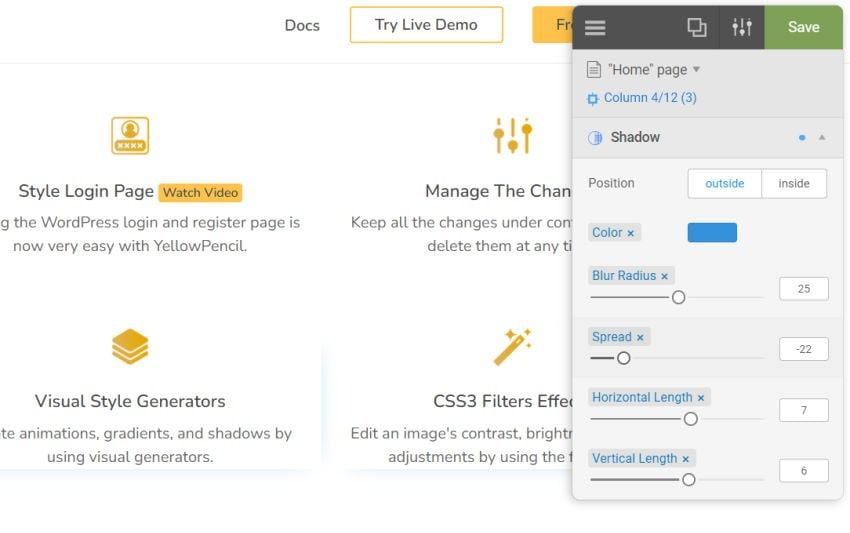The width and height of the screenshot is (850, 533).
Task: Set shadow position to outside
Action: click(724, 183)
